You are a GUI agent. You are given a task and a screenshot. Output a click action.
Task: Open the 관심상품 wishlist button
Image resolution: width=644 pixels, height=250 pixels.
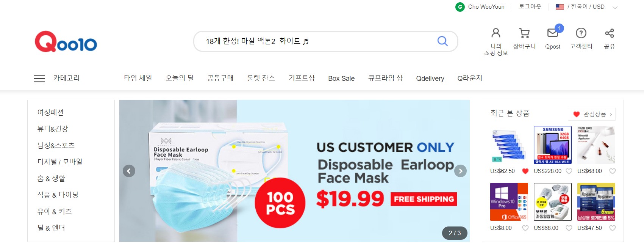pyautogui.click(x=592, y=114)
